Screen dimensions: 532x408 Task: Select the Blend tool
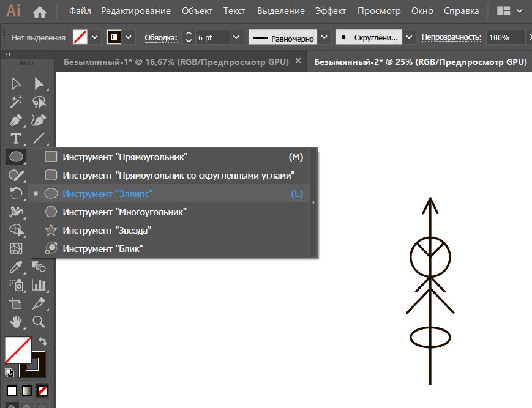pyautogui.click(x=39, y=267)
